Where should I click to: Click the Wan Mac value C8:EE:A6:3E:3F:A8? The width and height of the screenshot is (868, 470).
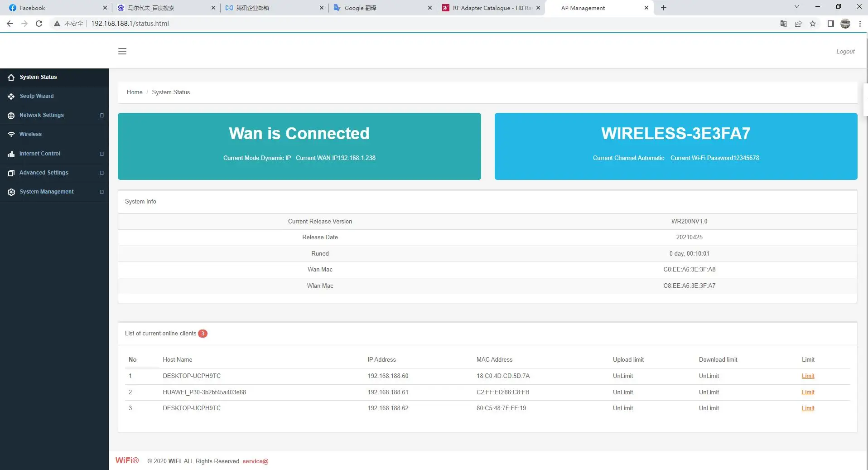[689, 270]
